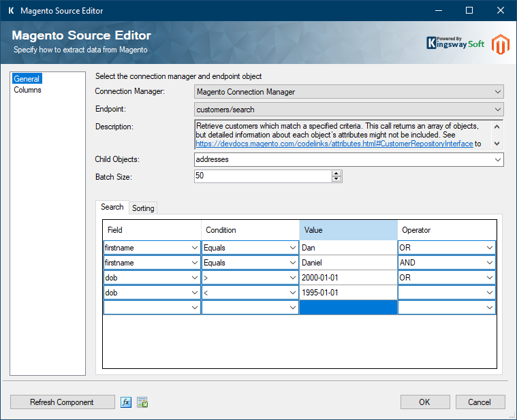Click the Value cell 1995-01-01

coord(348,293)
